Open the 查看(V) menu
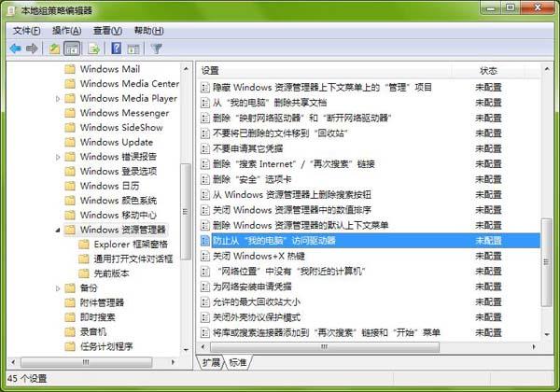This screenshot has width=560, height=392. 107,31
